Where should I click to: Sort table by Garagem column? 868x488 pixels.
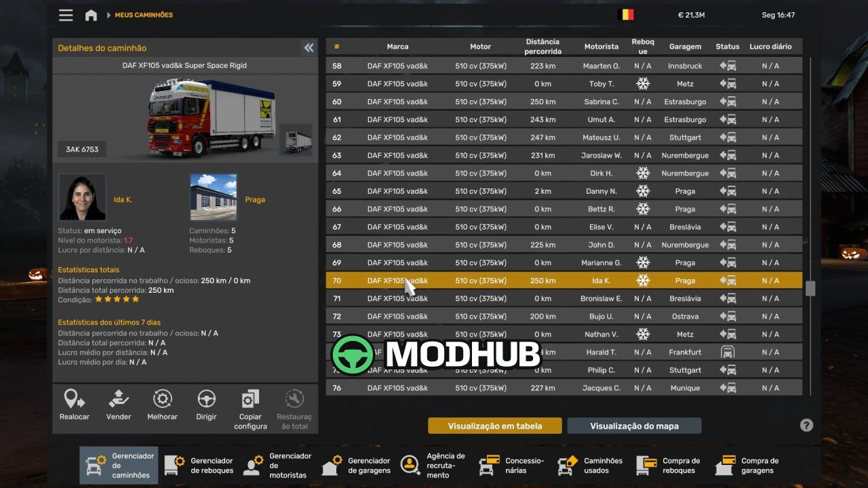click(685, 47)
